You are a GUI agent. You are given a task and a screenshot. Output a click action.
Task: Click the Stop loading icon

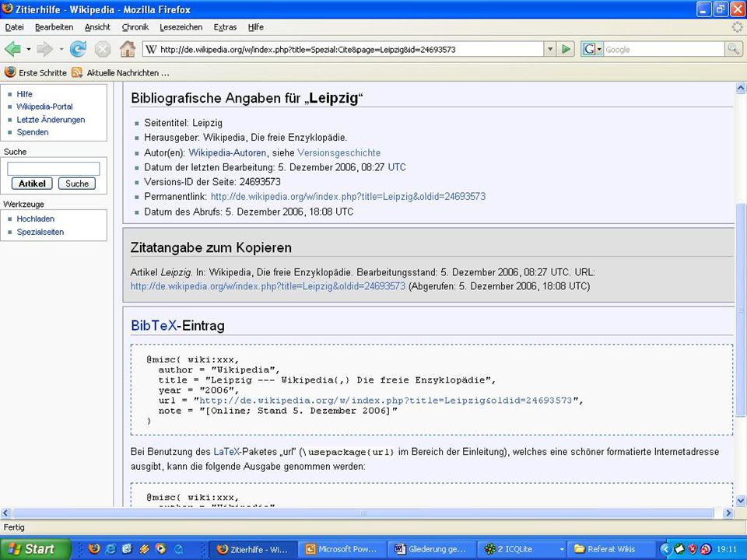[103, 49]
